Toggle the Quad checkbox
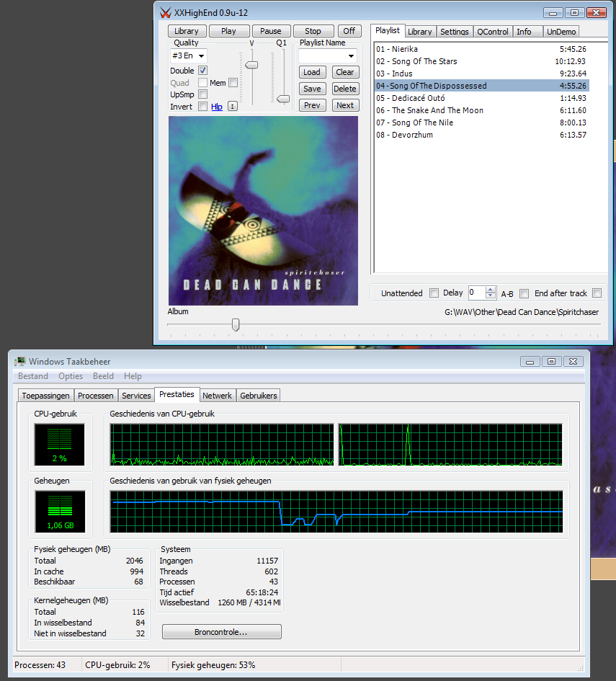This screenshot has height=681, width=616. tap(202, 83)
